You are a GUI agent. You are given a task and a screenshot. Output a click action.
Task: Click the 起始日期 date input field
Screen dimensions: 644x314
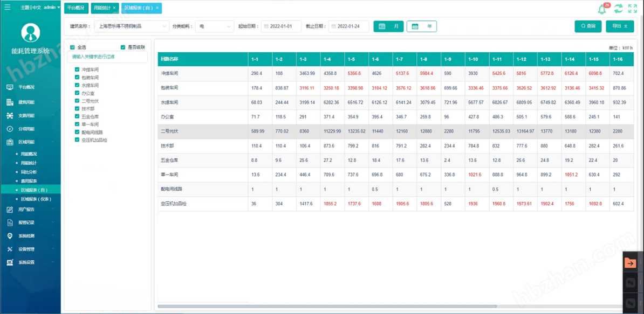click(x=282, y=26)
